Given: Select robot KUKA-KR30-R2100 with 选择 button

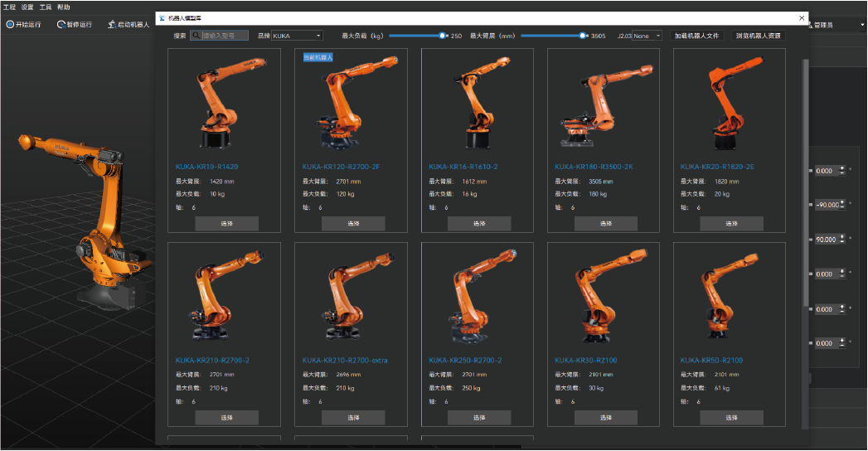Looking at the screenshot, I should tap(605, 418).
